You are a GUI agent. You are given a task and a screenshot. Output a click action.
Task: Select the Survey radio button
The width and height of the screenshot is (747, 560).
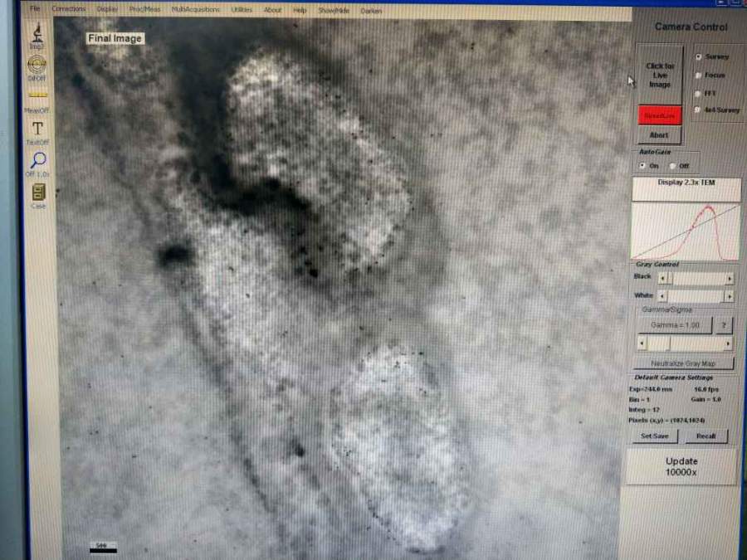[x=698, y=56]
